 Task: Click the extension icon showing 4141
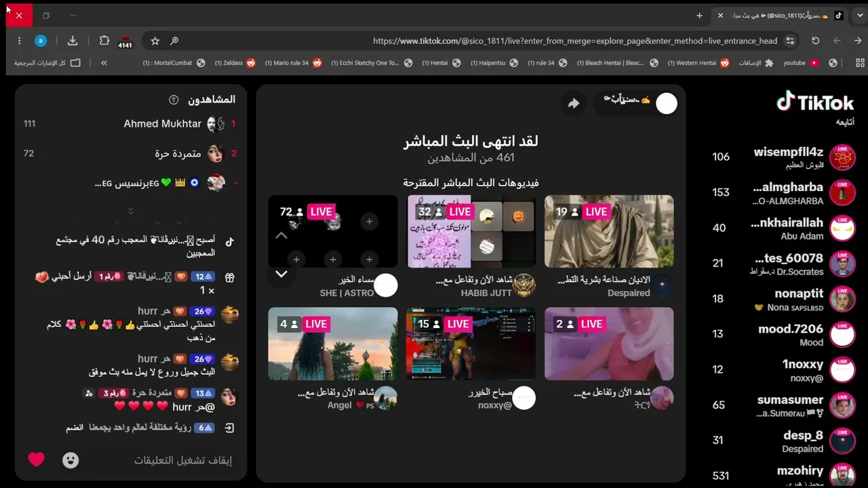point(125,41)
